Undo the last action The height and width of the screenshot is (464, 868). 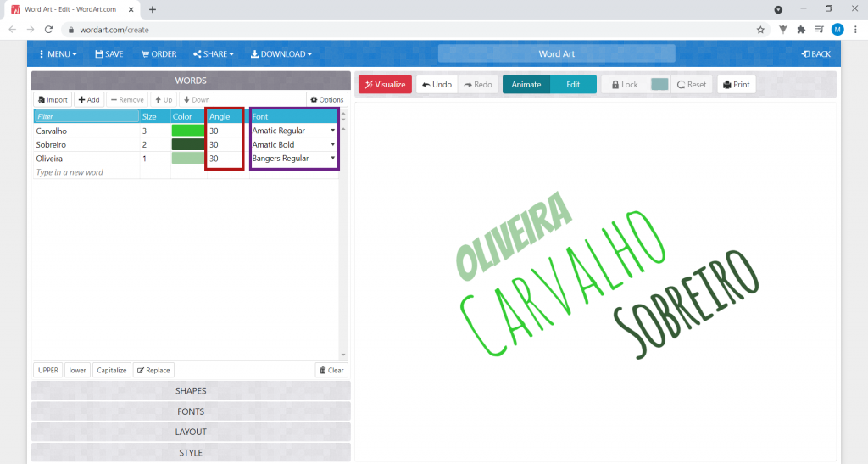(437, 85)
